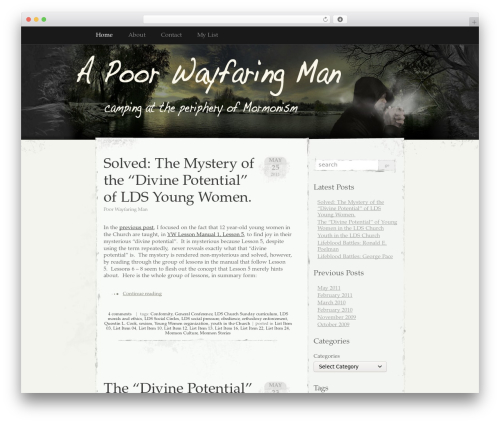Click the Conformity tag
This screenshot has height=423, width=500.
pyautogui.click(x=161, y=314)
